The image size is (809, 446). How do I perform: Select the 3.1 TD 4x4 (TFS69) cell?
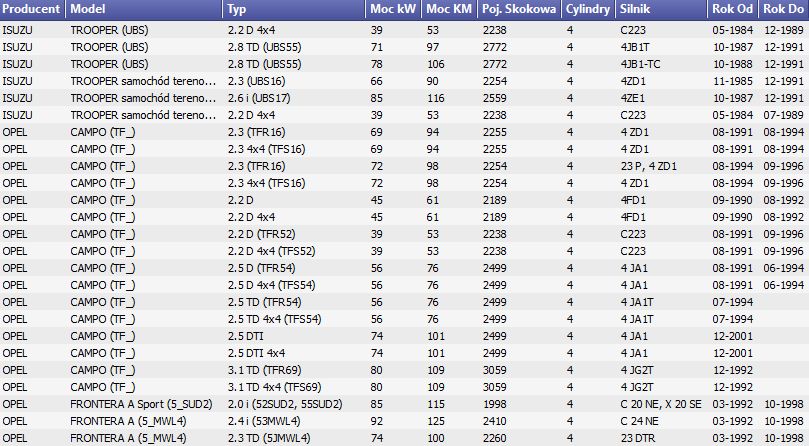pyautogui.click(x=274, y=388)
